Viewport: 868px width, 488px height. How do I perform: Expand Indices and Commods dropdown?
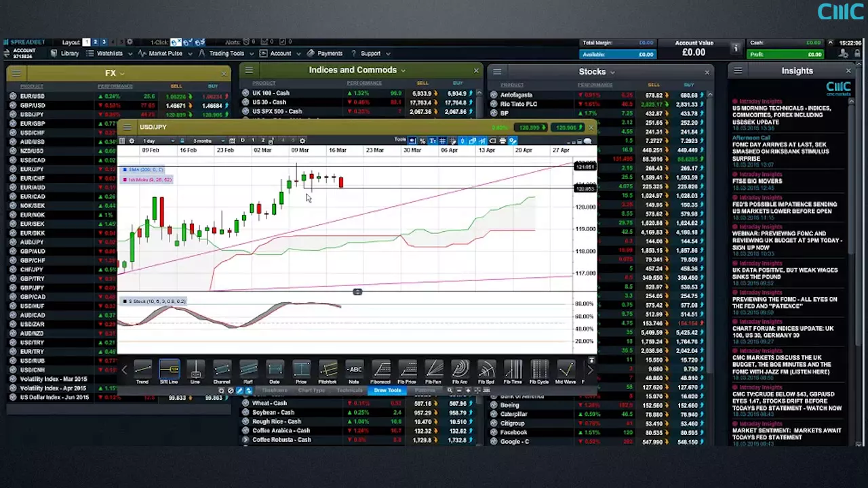(x=403, y=70)
